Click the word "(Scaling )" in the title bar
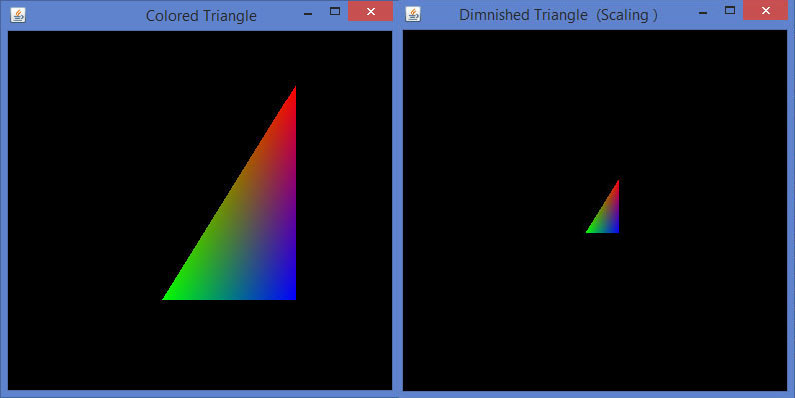 [x=627, y=15]
